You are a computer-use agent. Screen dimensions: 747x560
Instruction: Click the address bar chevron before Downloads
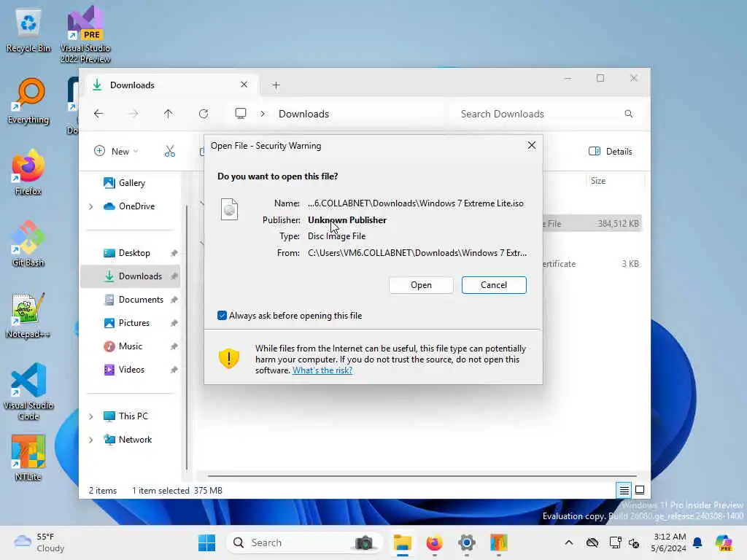coord(263,114)
